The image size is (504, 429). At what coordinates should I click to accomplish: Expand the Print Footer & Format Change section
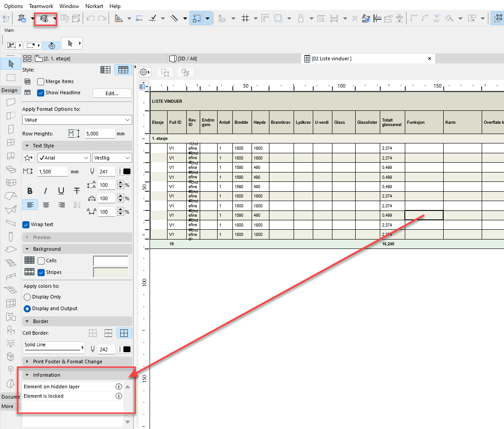pyautogui.click(x=67, y=362)
